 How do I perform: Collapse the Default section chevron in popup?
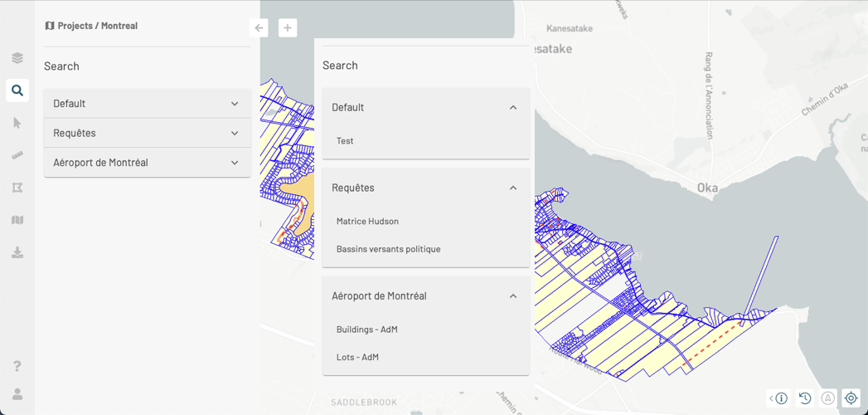pos(513,107)
